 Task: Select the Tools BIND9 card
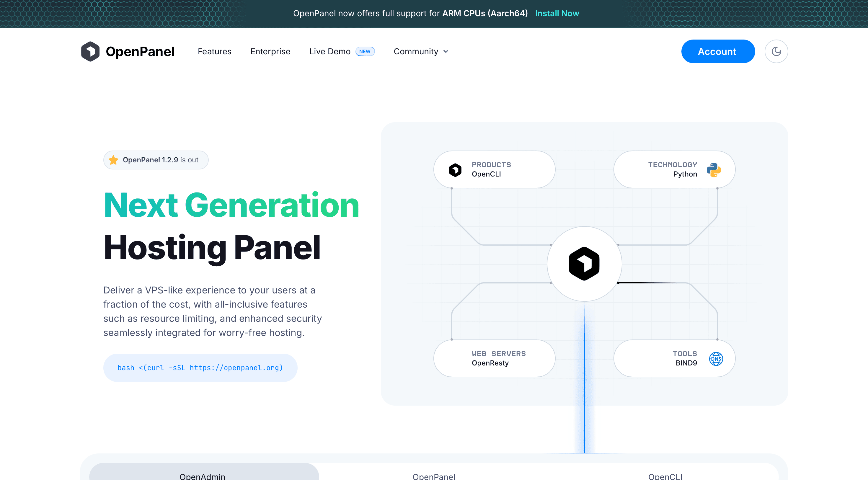674,358
